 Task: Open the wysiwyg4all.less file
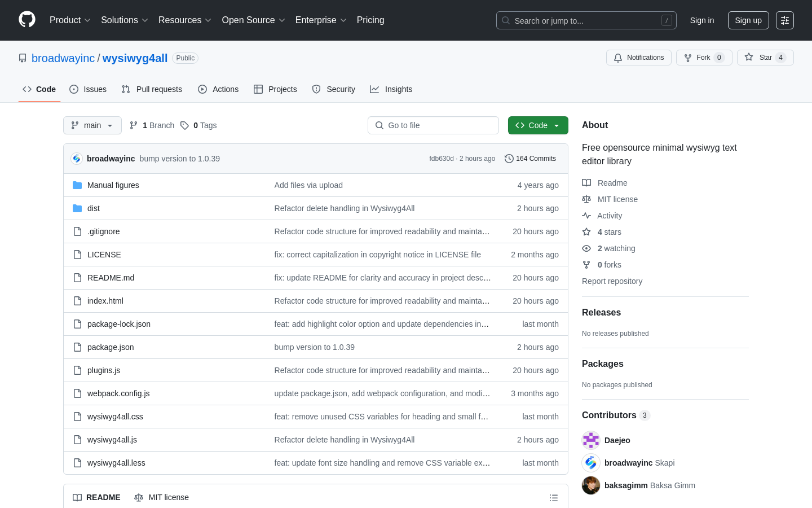(x=116, y=463)
